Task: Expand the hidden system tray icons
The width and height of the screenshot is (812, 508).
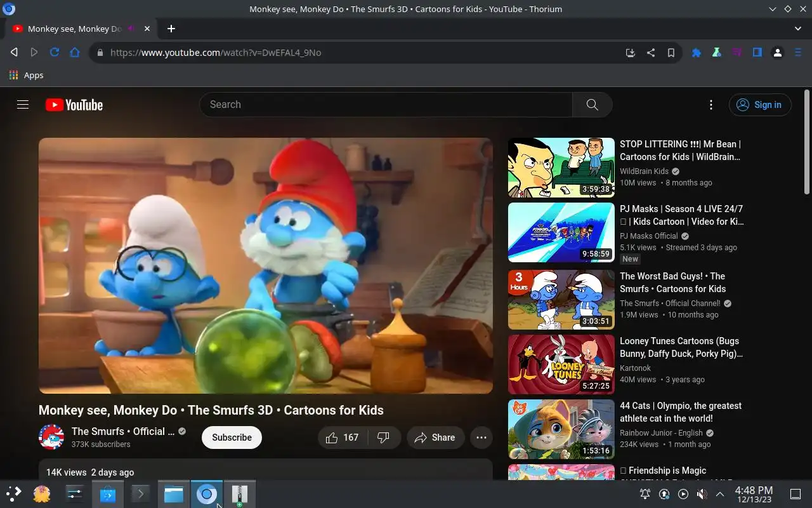Action: 720,494
